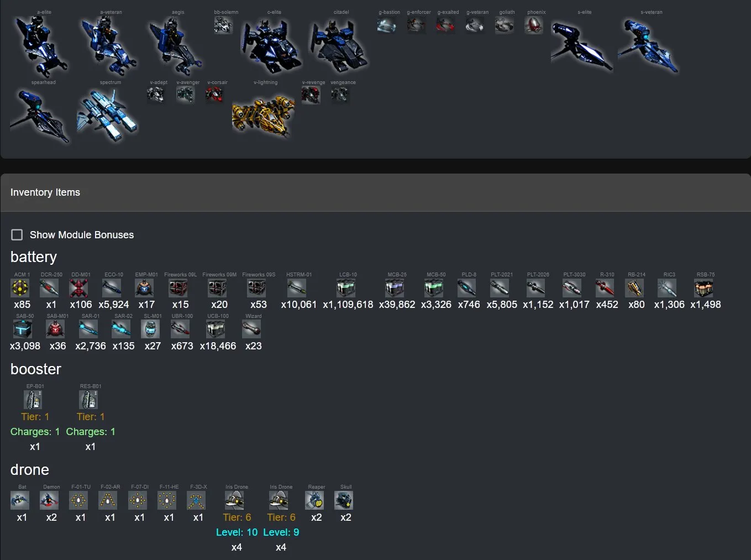Select the v-corsair ship thumbnail
Viewport: 751px width, 560px height.
pos(215,96)
